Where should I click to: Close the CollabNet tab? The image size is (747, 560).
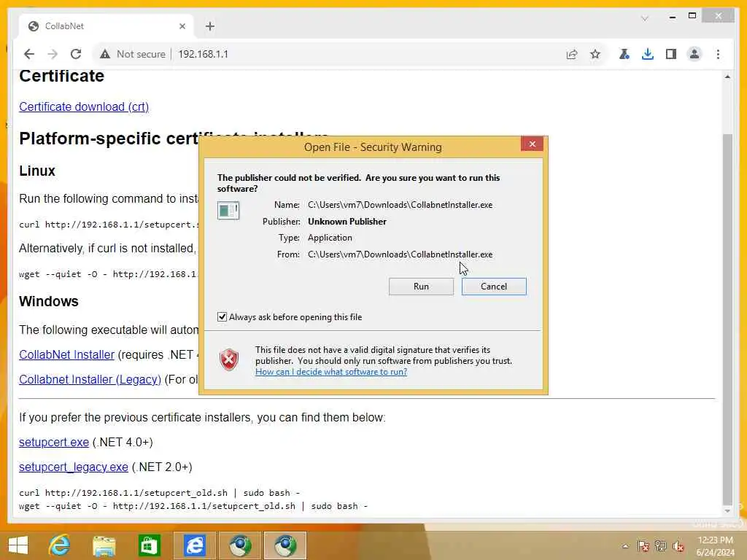click(182, 26)
